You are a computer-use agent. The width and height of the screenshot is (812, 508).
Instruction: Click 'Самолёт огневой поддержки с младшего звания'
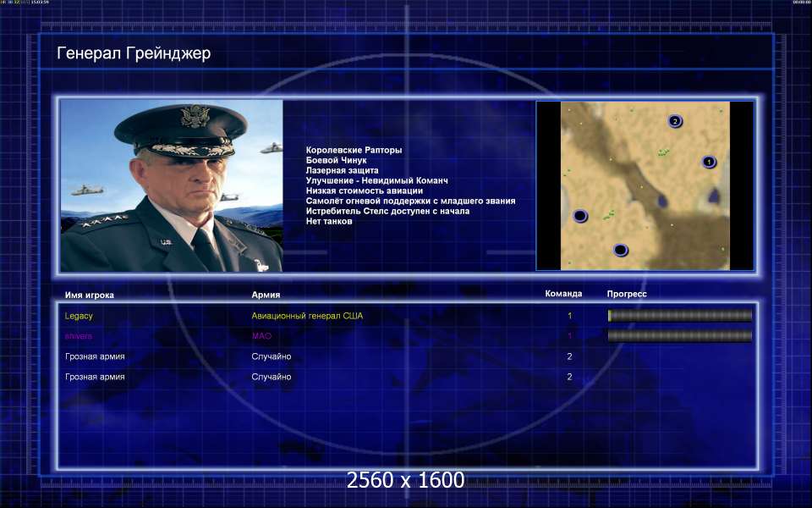point(410,201)
